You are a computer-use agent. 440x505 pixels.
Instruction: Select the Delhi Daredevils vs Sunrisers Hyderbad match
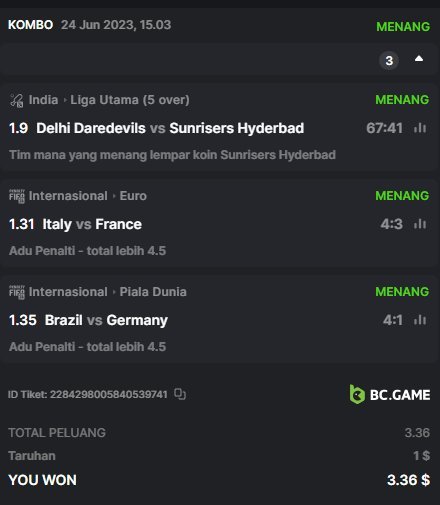(x=170, y=128)
